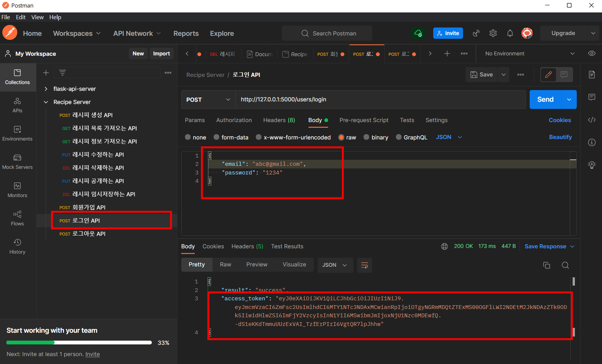Click the Postman logo home icon
This screenshot has width=602, height=364.
(10, 33)
